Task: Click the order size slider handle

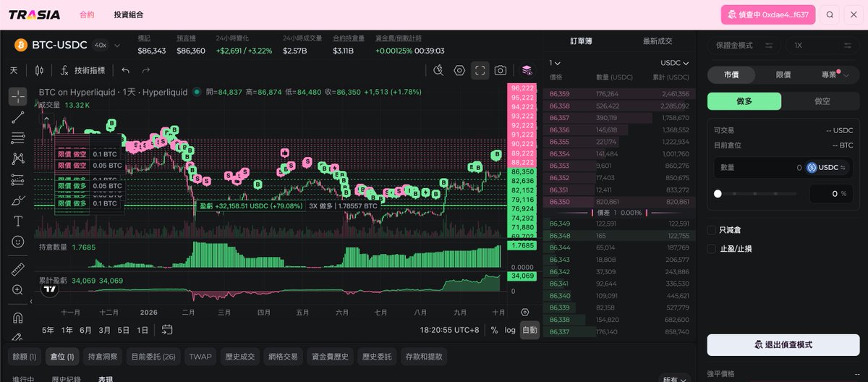Action: click(718, 194)
